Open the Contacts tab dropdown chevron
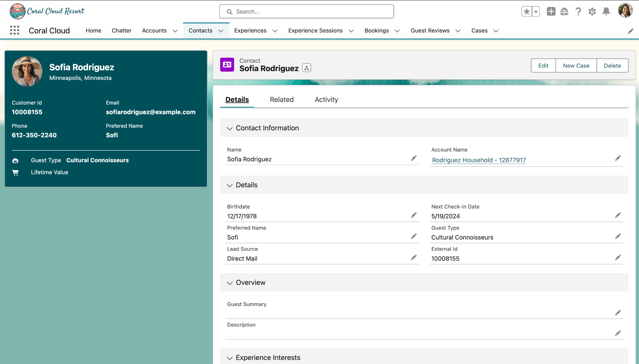 [221, 31]
